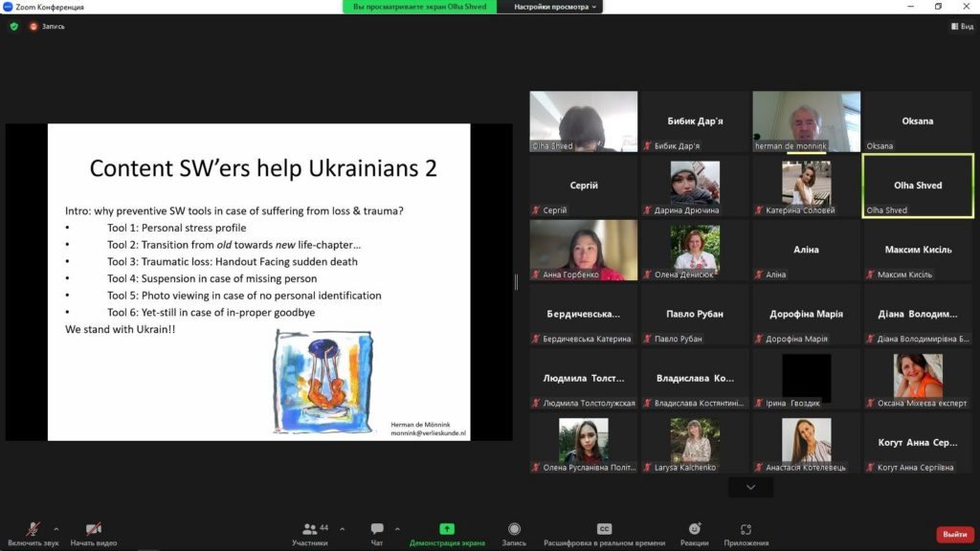Switch layout using the Вид button
Viewport: 980px width, 551px height.
961,26
